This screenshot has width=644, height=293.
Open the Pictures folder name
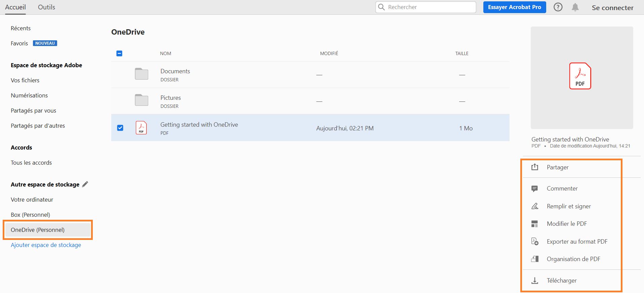coord(170,98)
